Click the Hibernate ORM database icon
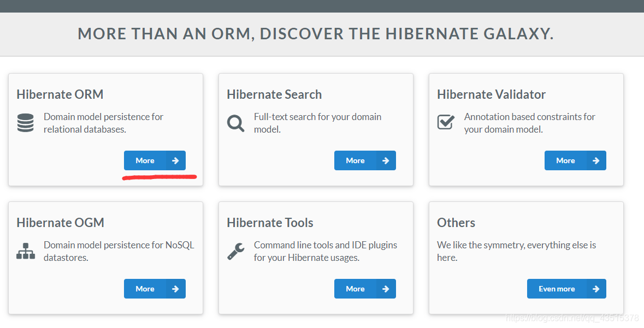Screen dimensions: 644x328 point(26,123)
